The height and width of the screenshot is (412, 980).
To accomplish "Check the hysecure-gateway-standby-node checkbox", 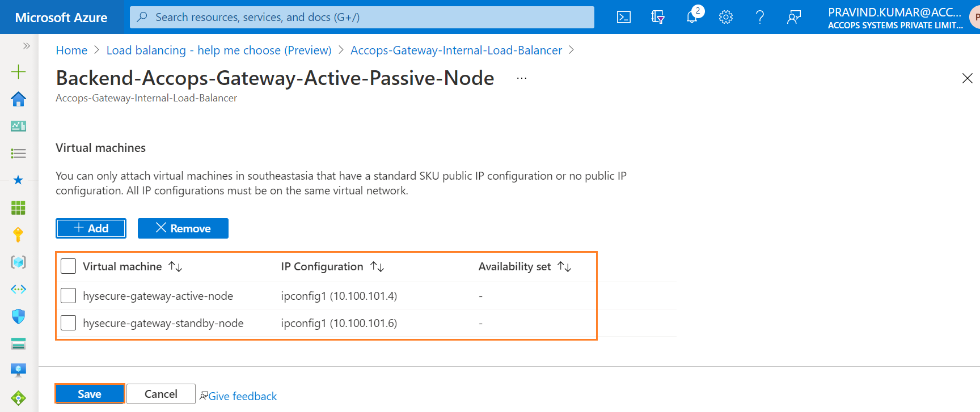I will click(68, 323).
